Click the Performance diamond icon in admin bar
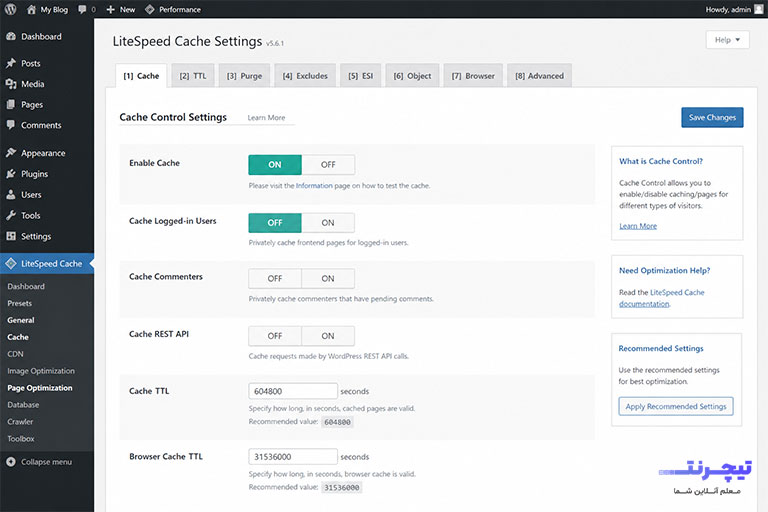The image size is (768, 512). [x=150, y=9]
